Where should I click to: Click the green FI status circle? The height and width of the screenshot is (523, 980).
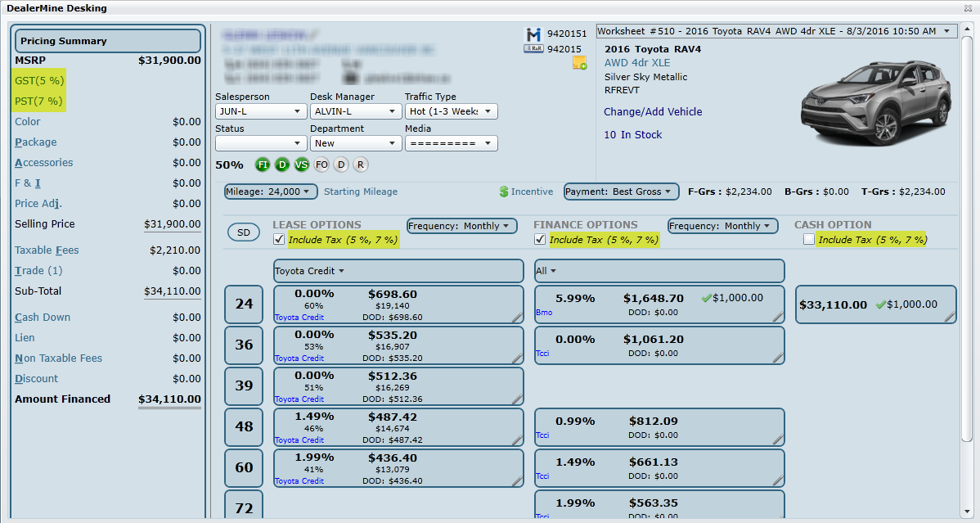[263, 165]
